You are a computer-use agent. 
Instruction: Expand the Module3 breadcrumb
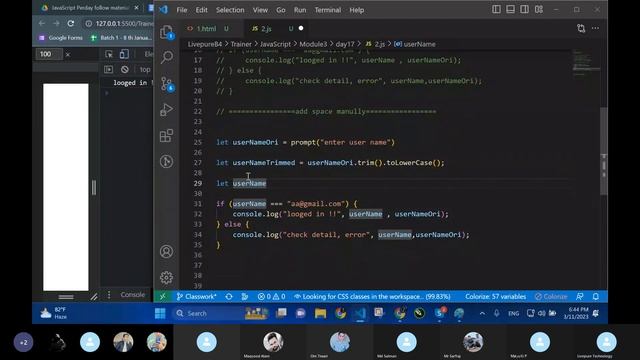point(313,44)
